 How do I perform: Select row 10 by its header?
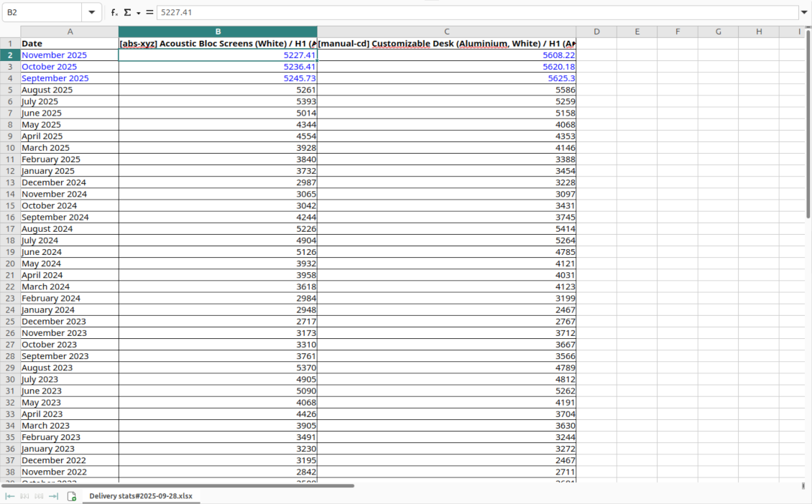pyautogui.click(x=9, y=147)
